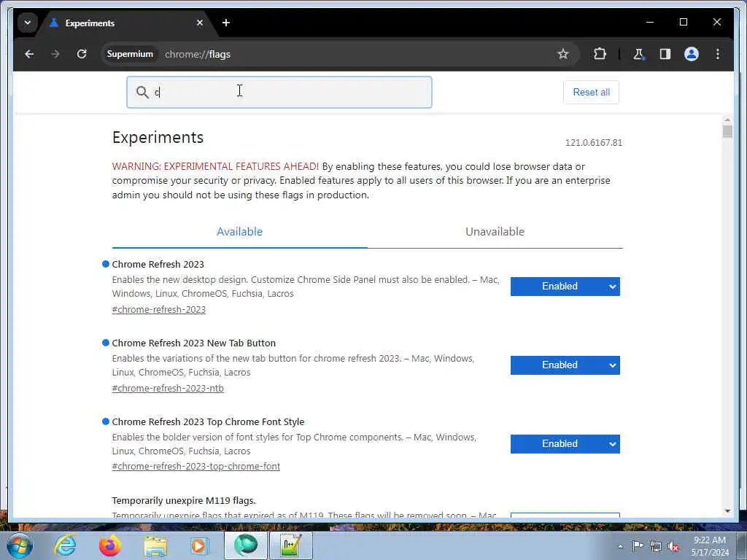Open Windows Explorer folder from taskbar

point(155,545)
